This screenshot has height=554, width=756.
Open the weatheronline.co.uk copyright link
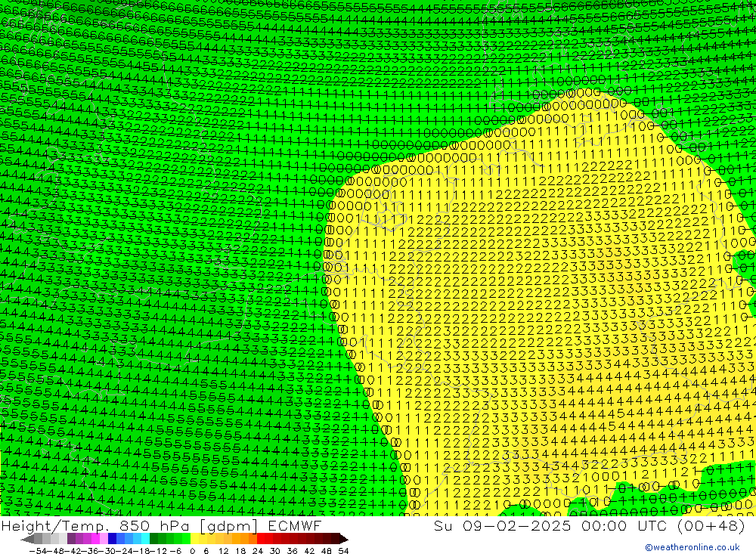pyautogui.click(x=692, y=546)
